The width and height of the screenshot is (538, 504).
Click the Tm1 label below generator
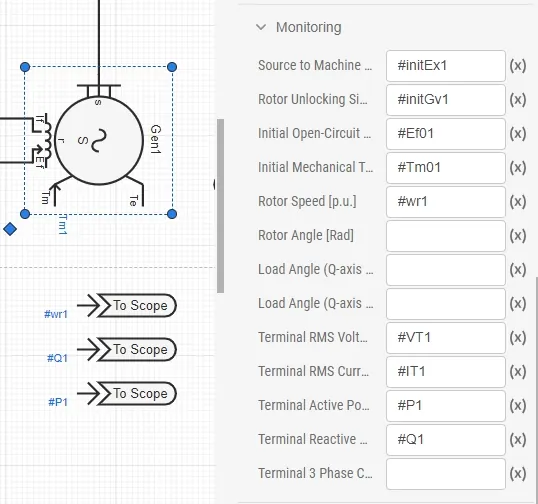click(x=63, y=224)
